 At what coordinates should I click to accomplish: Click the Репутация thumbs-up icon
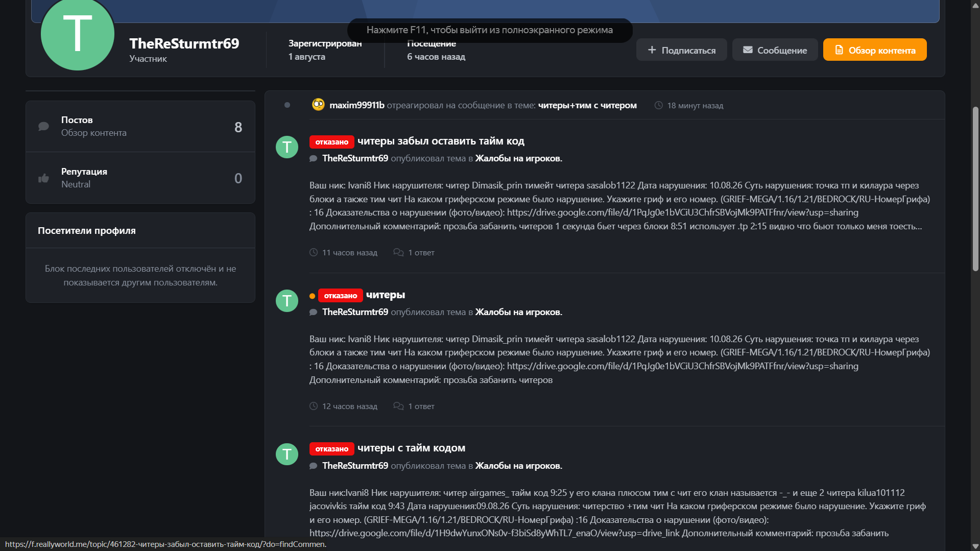point(44,178)
